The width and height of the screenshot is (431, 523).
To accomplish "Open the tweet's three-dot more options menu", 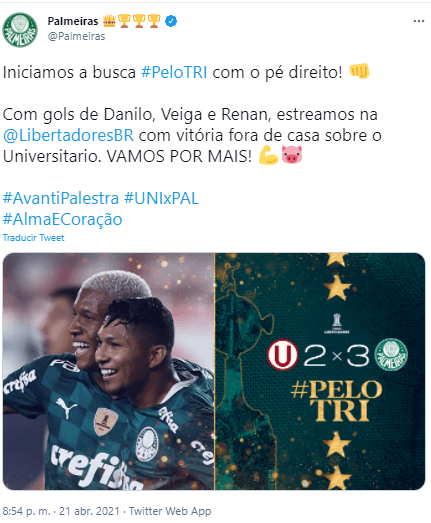I will [419, 21].
